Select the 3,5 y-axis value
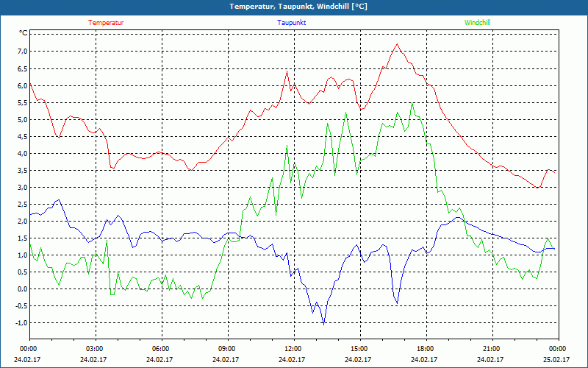Screen dimensions: 588x368 click(24, 170)
